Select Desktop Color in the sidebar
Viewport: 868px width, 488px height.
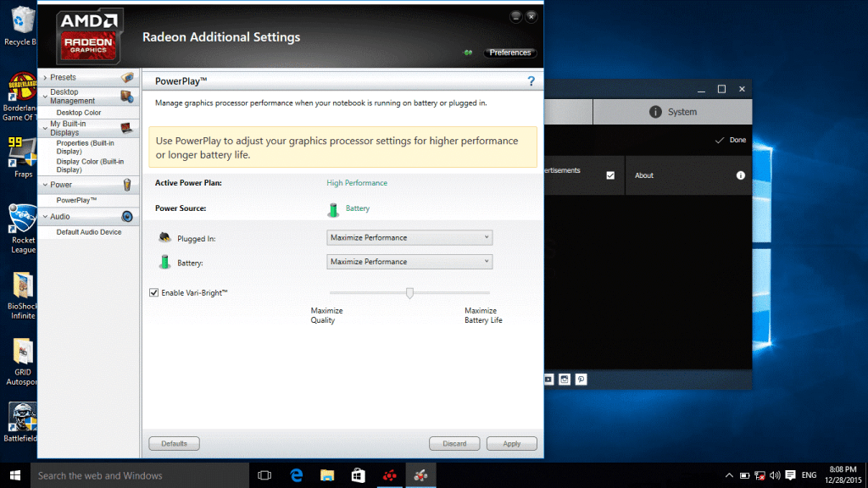79,113
